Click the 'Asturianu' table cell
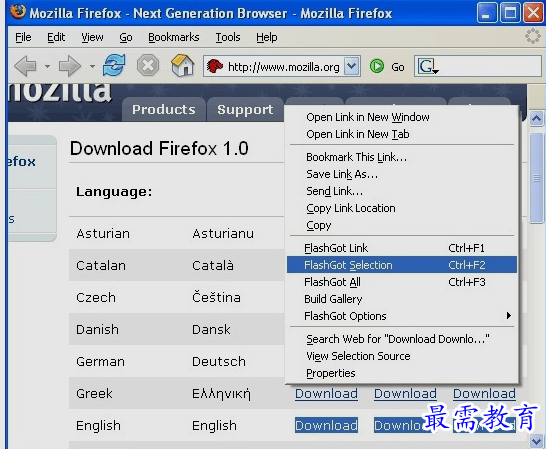This screenshot has height=449, width=546. (x=223, y=233)
